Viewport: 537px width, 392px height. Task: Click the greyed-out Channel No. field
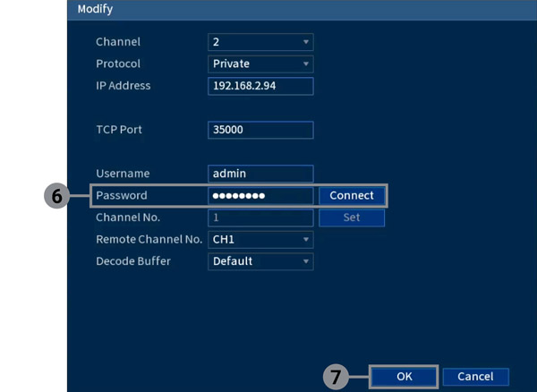[260, 217]
